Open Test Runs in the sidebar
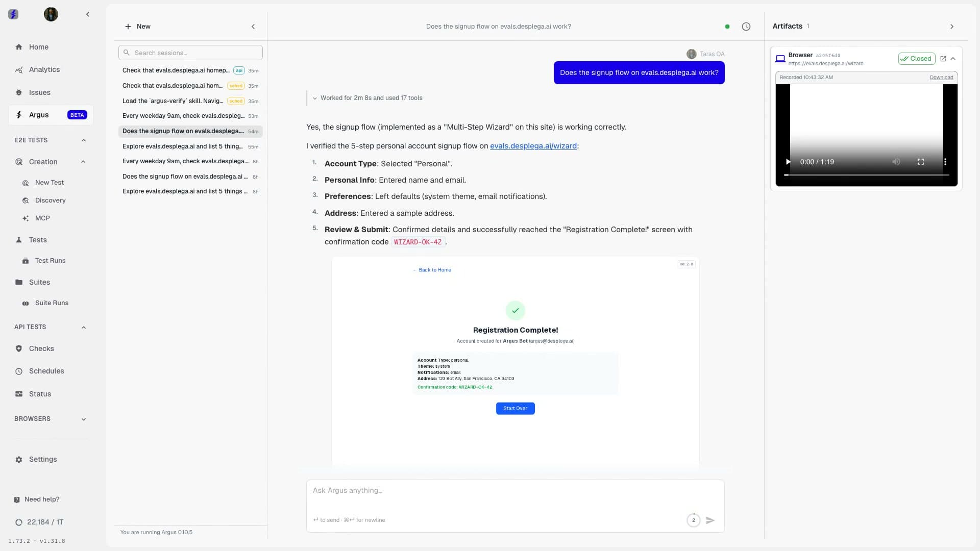Image resolution: width=980 pixels, height=551 pixels. point(50,260)
